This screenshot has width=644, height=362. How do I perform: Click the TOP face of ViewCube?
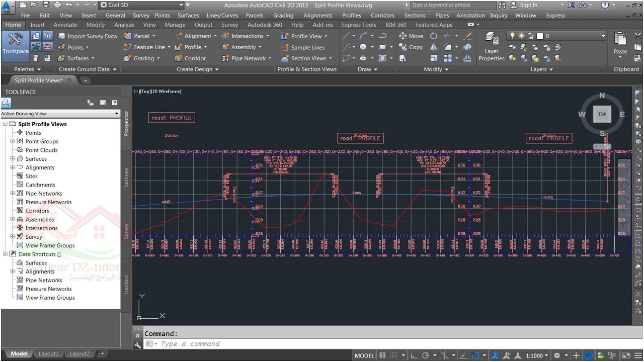pos(602,114)
